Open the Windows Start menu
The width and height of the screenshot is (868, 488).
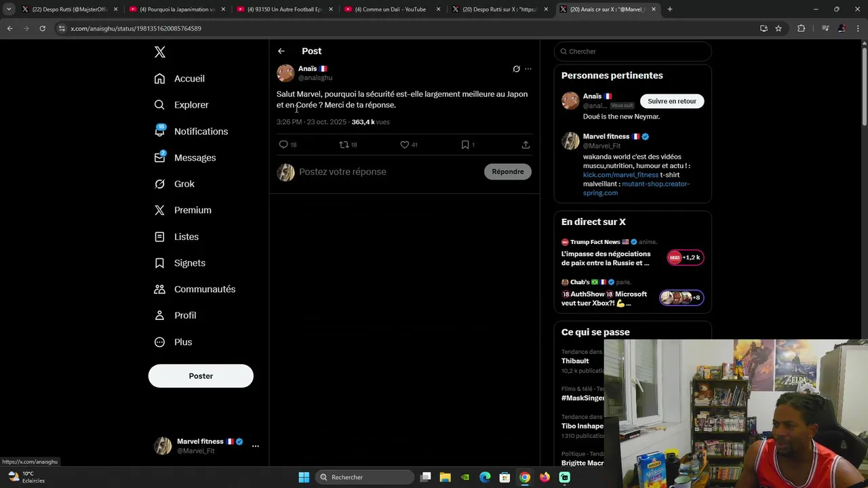tap(304, 477)
